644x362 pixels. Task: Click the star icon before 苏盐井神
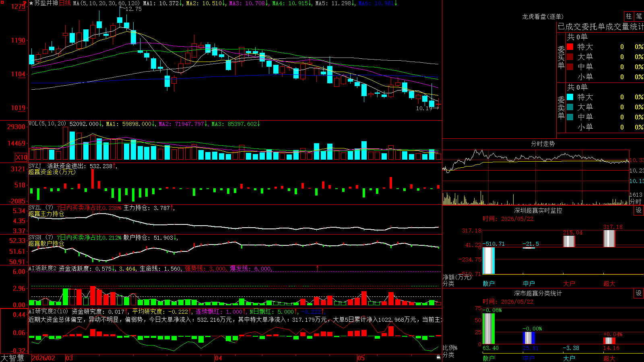31,3
